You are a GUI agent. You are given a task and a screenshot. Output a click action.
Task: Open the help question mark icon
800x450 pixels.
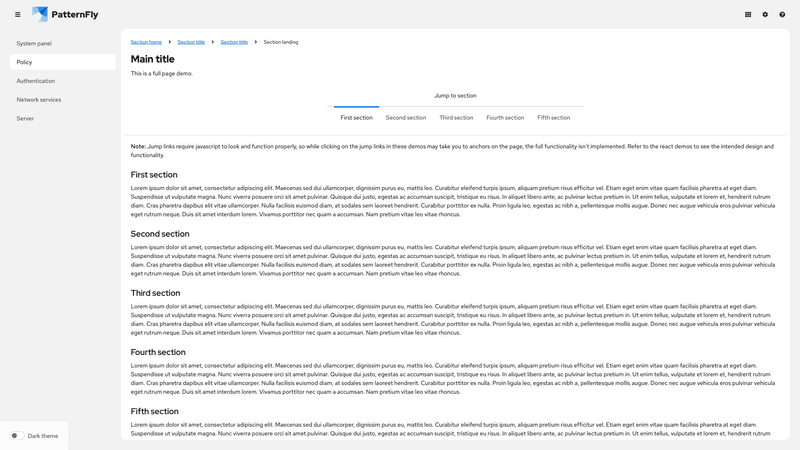[x=782, y=14]
